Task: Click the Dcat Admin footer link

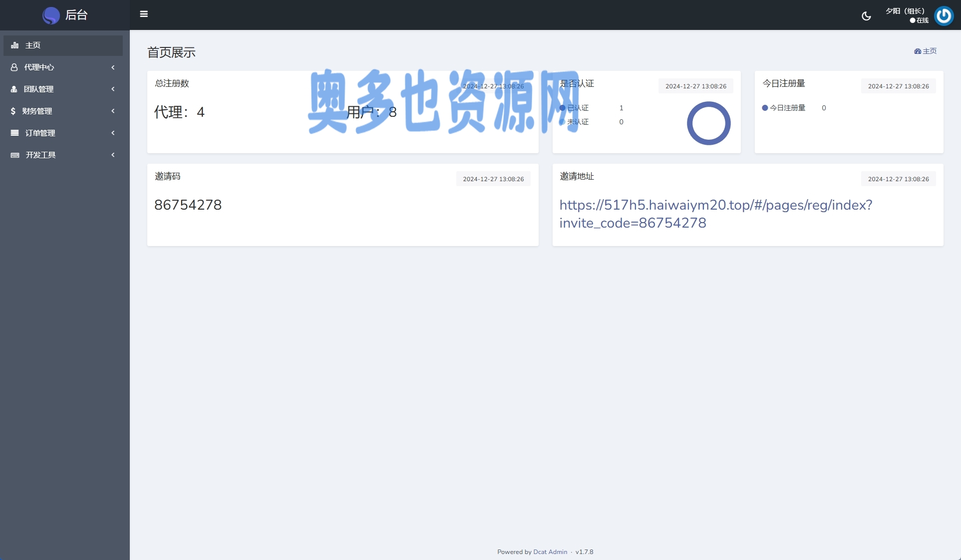Action: (550, 552)
